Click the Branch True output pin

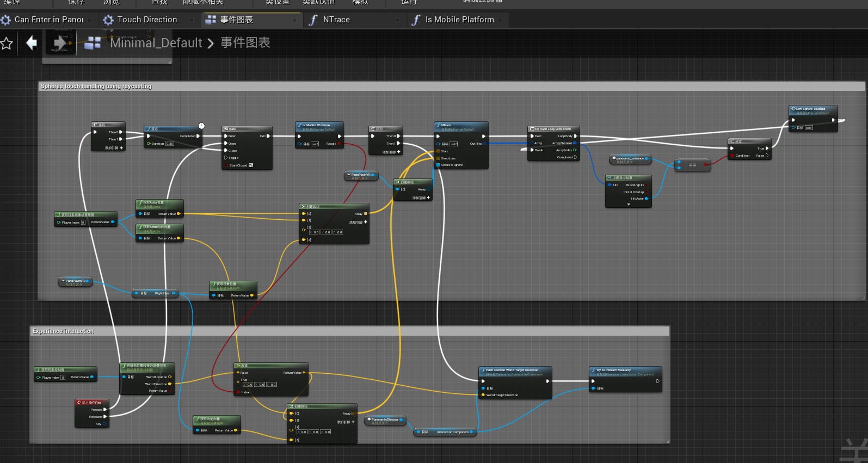767,149
